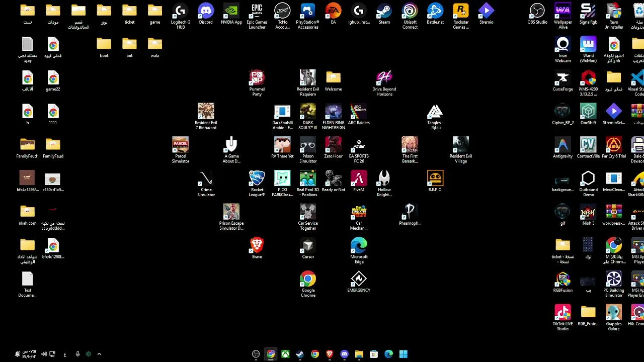This screenshot has width=644, height=362.
Task: Show hidden system tray icons
Action: click(x=99, y=354)
